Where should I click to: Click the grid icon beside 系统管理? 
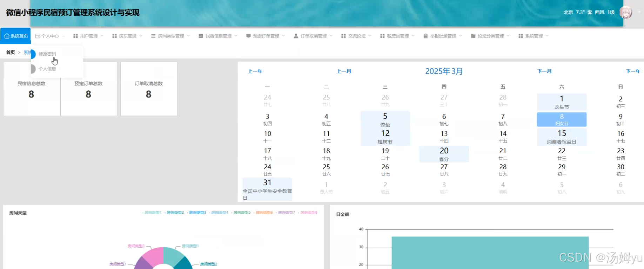point(521,36)
